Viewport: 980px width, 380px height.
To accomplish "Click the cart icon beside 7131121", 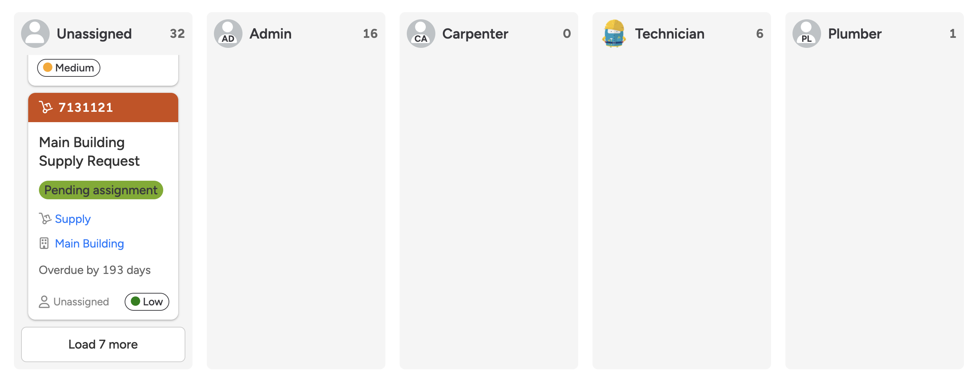I will coord(46,107).
